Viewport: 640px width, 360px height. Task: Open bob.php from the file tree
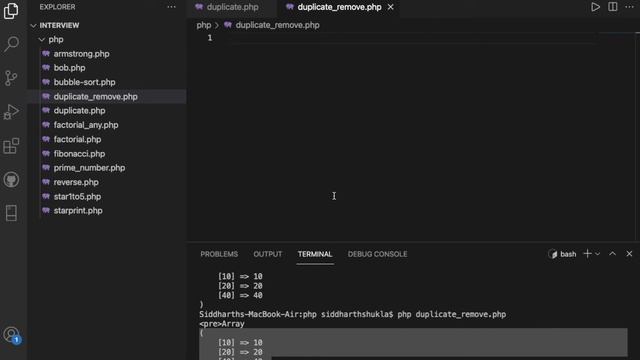tap(69, 68)
